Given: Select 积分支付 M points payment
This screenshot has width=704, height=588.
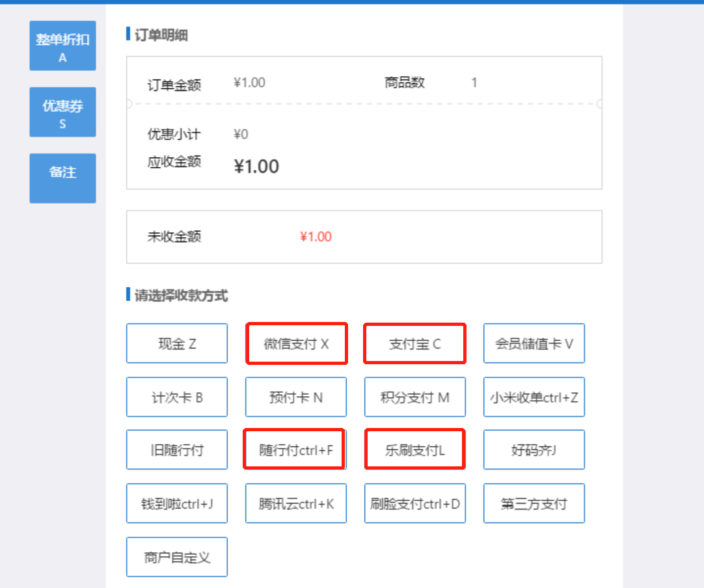Looking at the screenshot, I should coord(414,397).
